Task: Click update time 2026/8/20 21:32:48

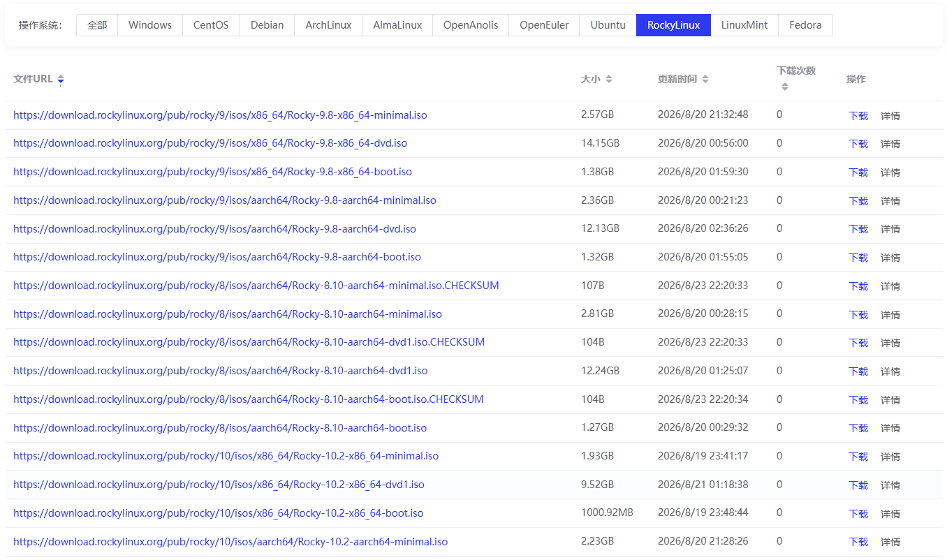Action: [703, 115]
